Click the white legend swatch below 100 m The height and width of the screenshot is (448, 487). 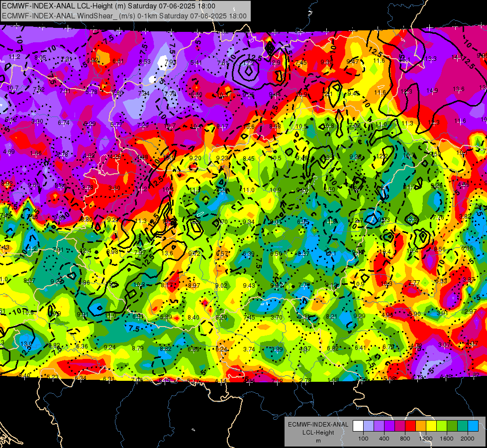(358, 426)
